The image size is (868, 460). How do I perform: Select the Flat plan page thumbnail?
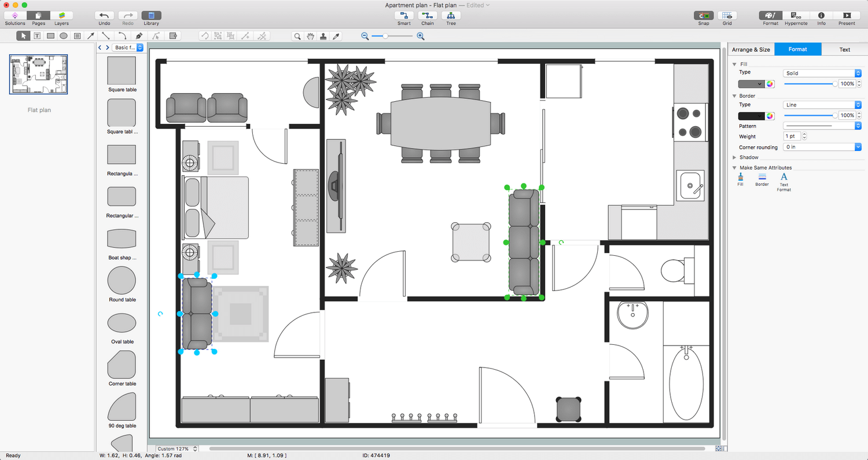point(38,74)
